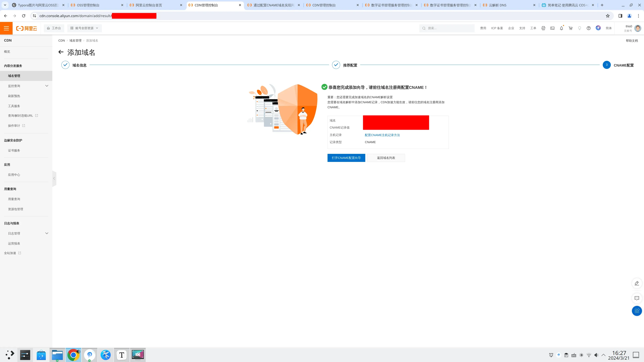Expand the 日志管理 sidebar section
This screenshot has height=362, width=644.
point(46,233)
